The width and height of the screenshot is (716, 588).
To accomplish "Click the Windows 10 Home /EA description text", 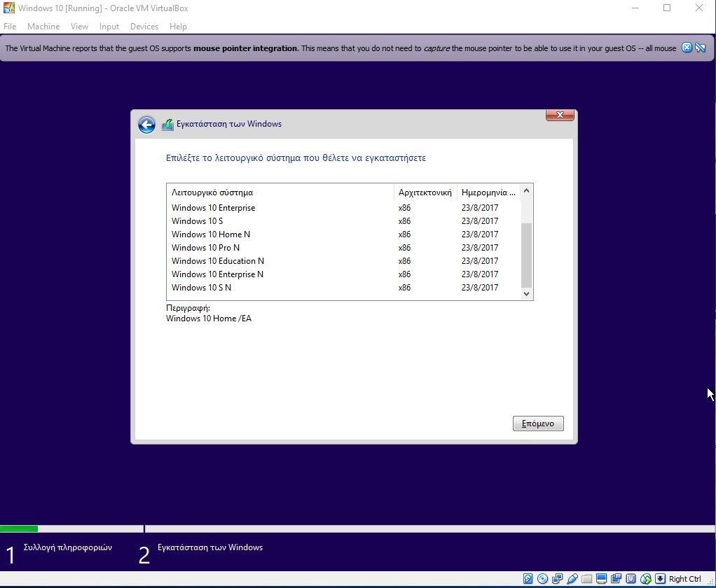I will coord(209,318).
